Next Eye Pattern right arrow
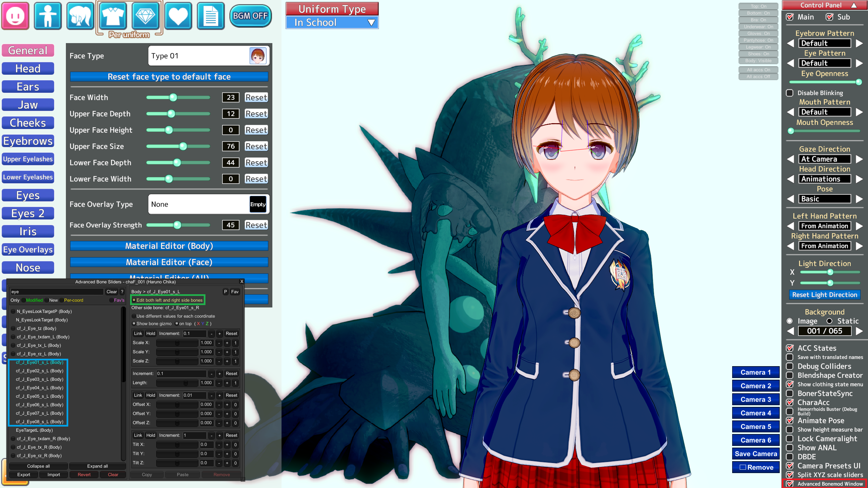Screen dimensions: 868x488 click(x=859, y=63)
